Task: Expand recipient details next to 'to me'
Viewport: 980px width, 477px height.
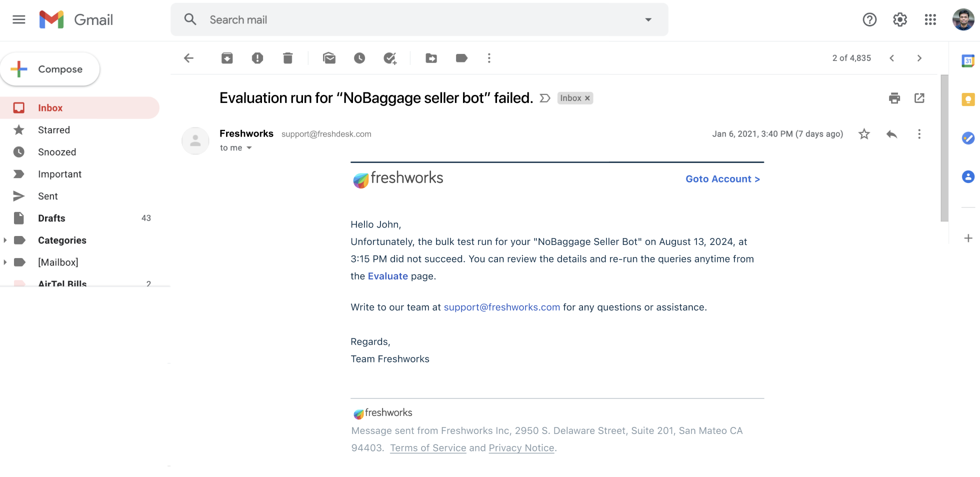Action: tap(249, 148)
